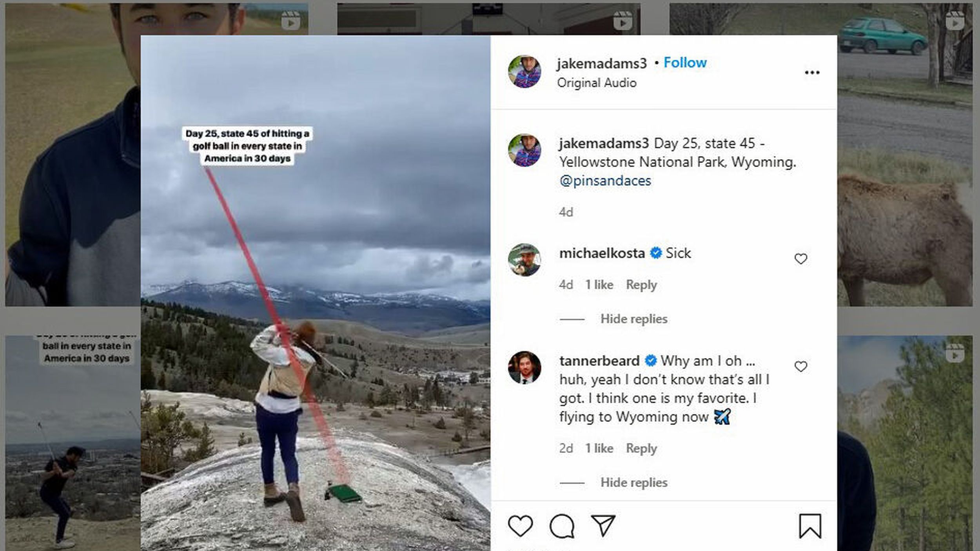This screenshot has height=551, width=980.
Task: Share the post via paper plane icon
Action: (603, 526)
